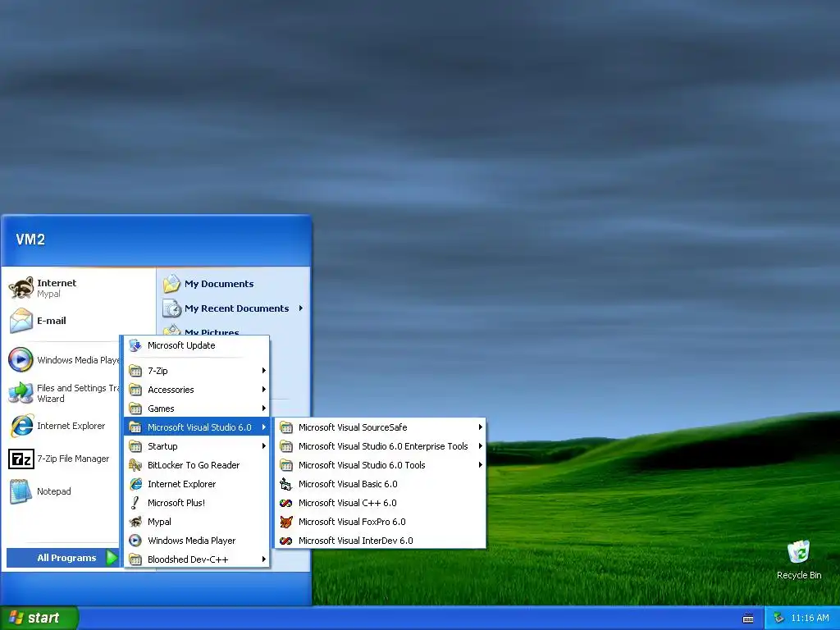Select Startup menu entry

pos(197,446)
